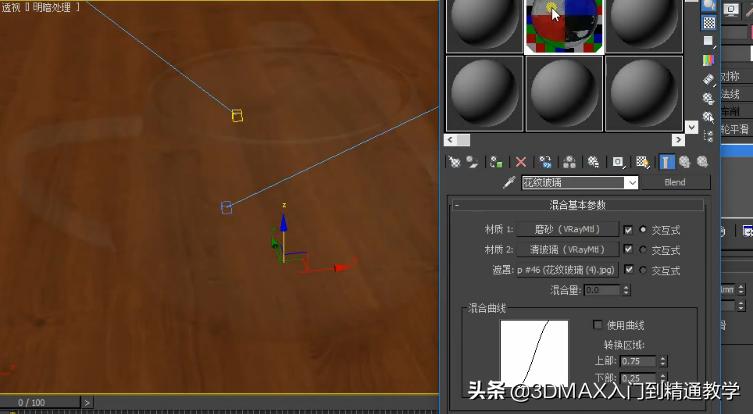Click 明暗处理 viewport shading label
The image size is (753, 414).
point(51,7)
